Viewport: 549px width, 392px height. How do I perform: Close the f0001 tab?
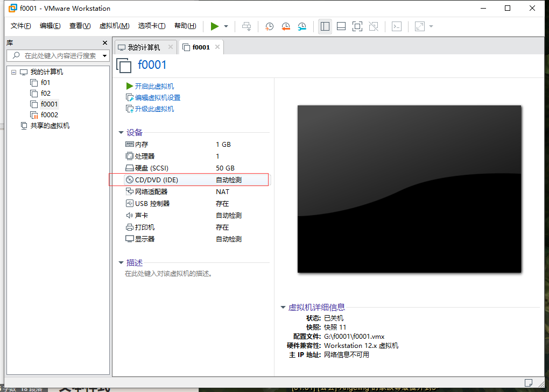[217, 47]
